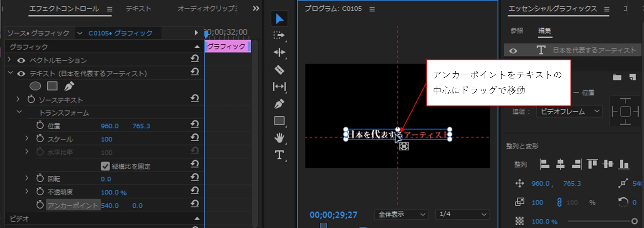Click position X value 960.0 in Effect Controls

coord(110,126)
